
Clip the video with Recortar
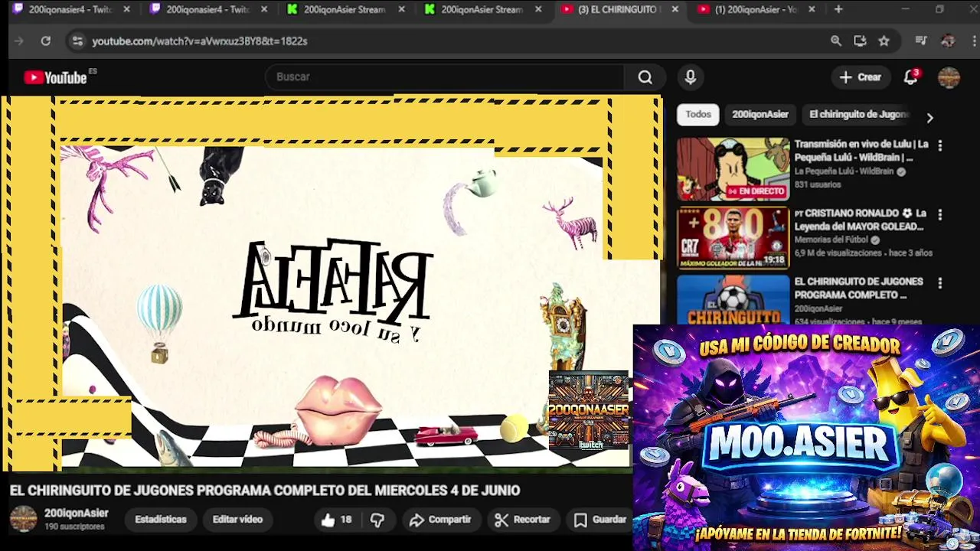(x=523, y=520)
